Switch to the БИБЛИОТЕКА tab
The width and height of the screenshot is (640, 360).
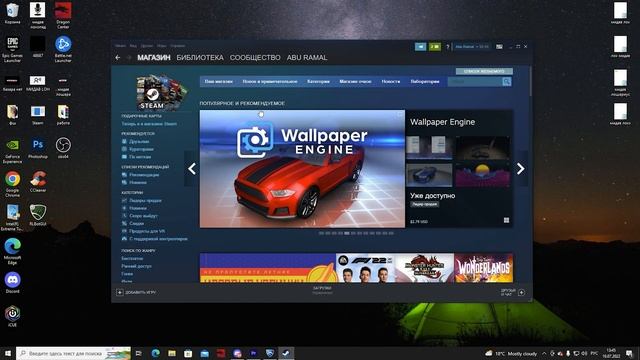click(200, 58)
